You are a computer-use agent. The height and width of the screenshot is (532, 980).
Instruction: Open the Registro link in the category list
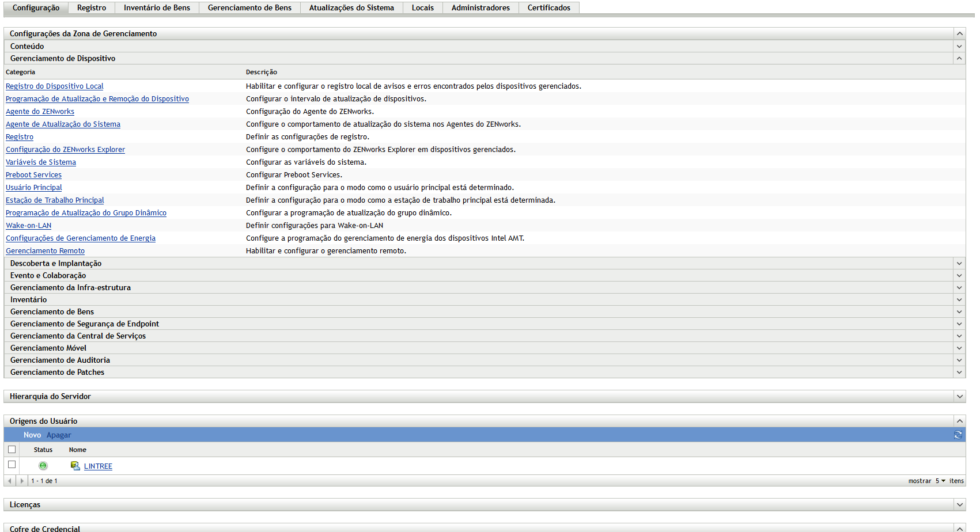20,137
